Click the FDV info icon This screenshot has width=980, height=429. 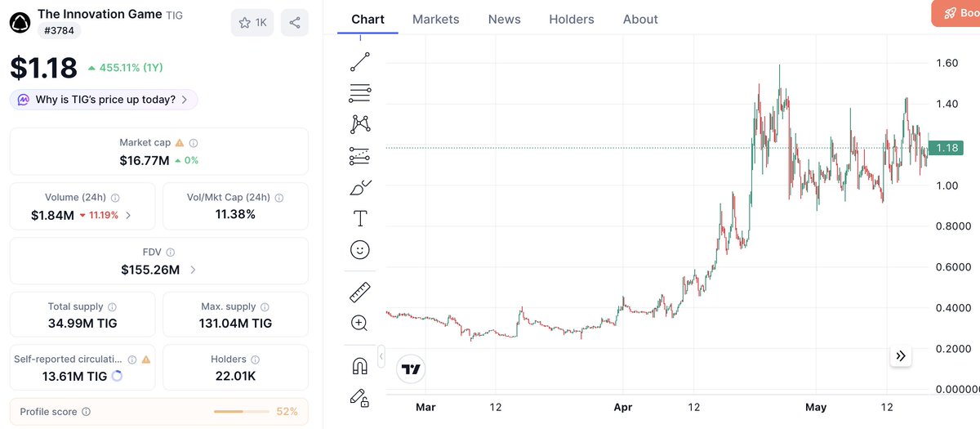pos(170,252)
